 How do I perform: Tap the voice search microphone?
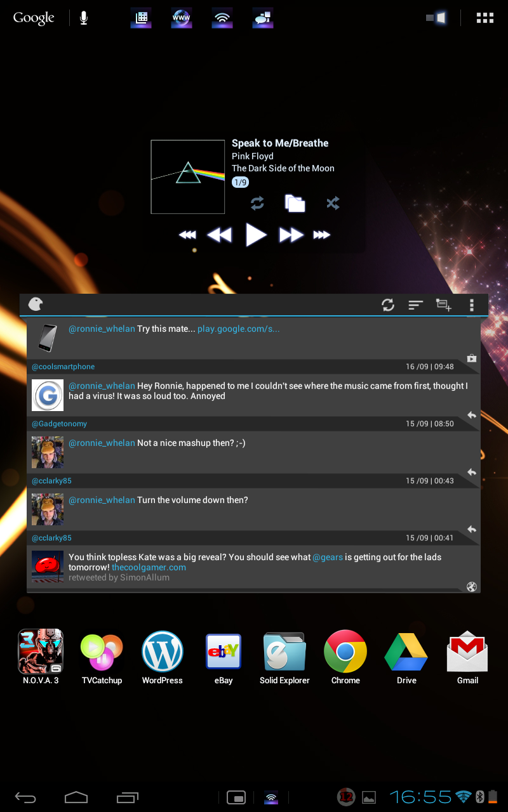[84, 18]
